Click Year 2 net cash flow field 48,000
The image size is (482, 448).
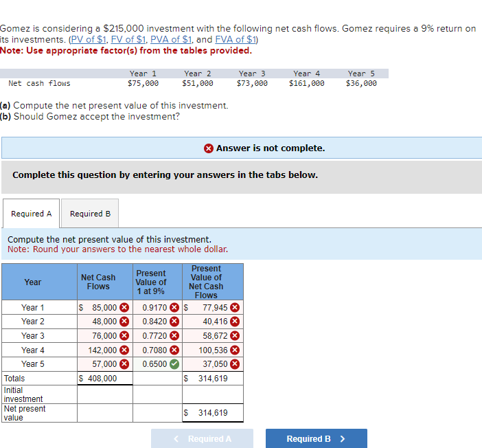click(x=105, y=322)
